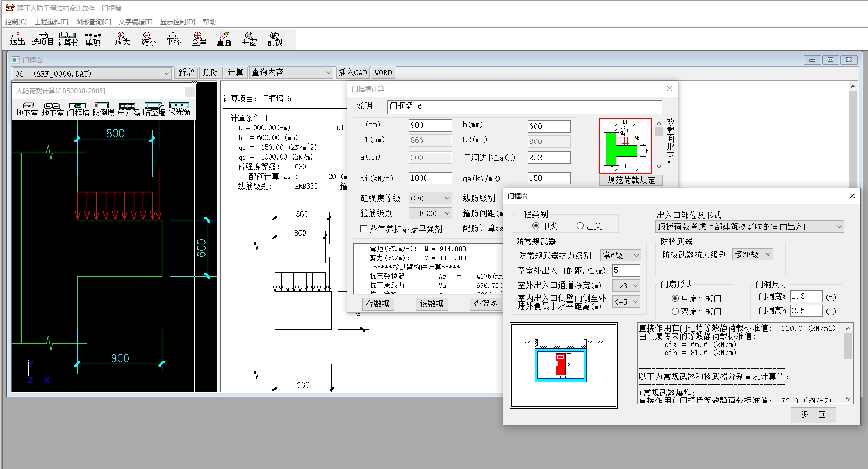Click the results text area scrollbar down arrow
This screenshot has width=868, height=469.
tap(849, 399)
